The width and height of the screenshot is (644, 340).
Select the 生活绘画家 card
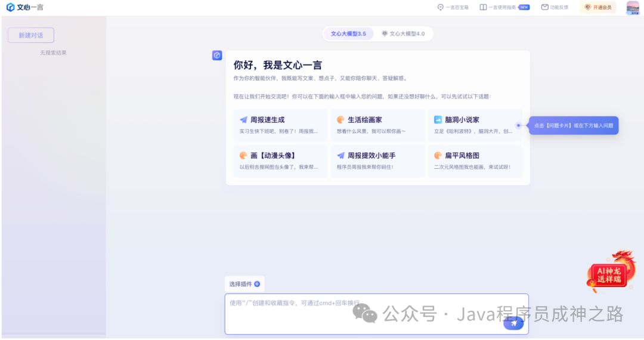pos(378,125)
